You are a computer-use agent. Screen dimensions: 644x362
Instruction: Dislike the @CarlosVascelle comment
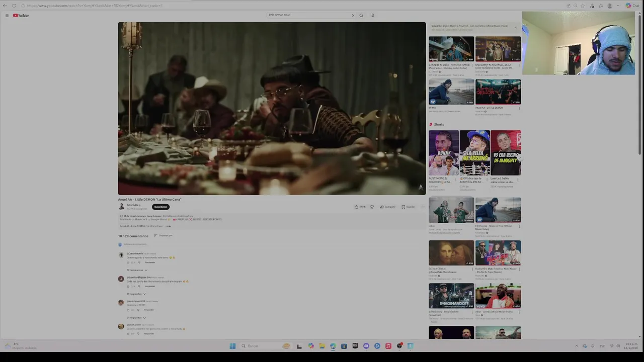(x=139, y=262)
